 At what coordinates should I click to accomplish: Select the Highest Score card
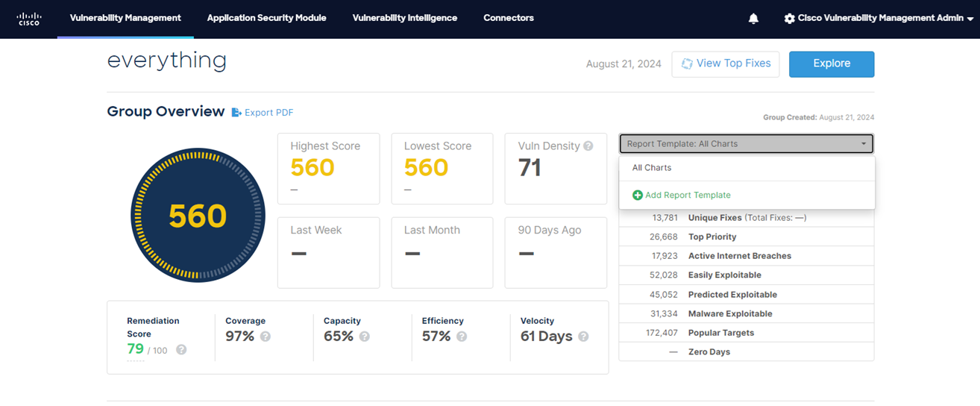pyautogui.click(x=329, y=169)
